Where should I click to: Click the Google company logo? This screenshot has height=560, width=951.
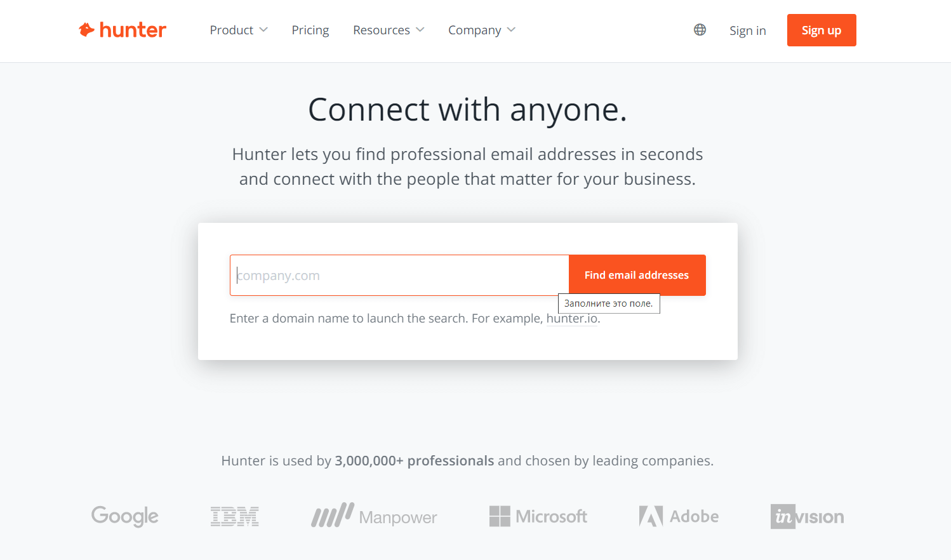(125, 516)
